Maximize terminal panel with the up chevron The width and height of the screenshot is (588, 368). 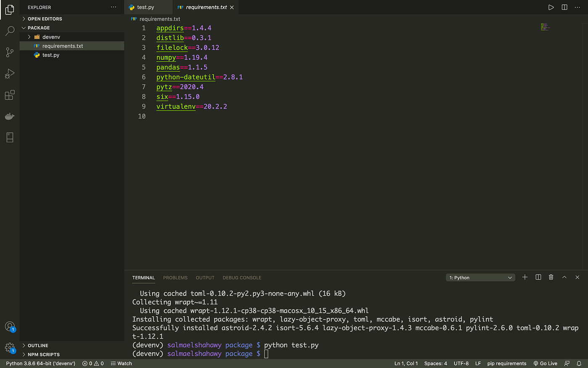tap(564, 277)
